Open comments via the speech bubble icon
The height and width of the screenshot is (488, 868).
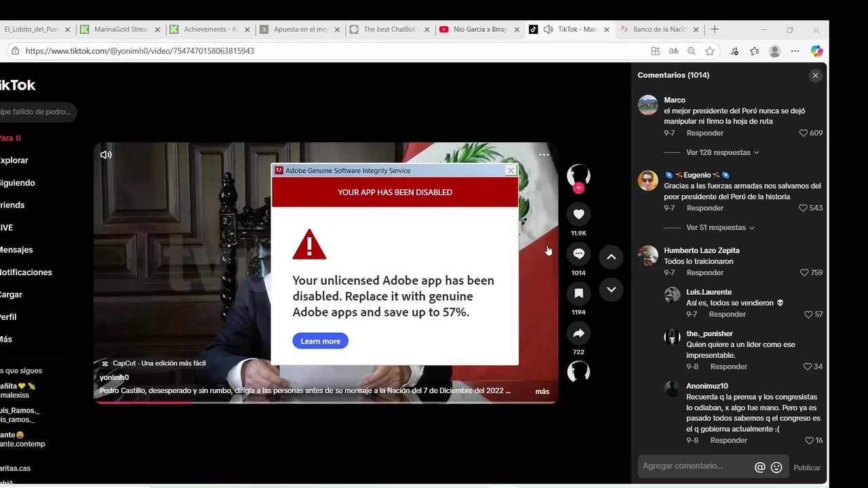coord(578,253)
